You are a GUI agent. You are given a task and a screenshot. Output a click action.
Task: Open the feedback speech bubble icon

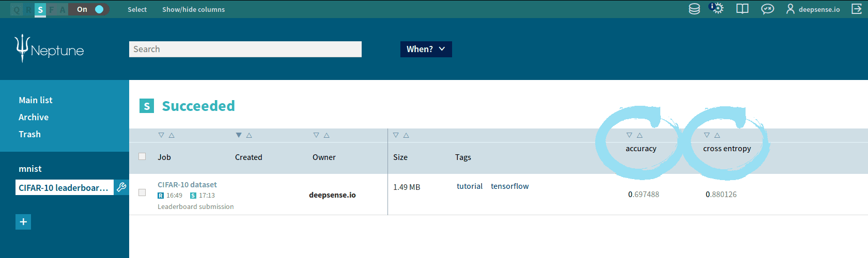[x=767, y=9]
